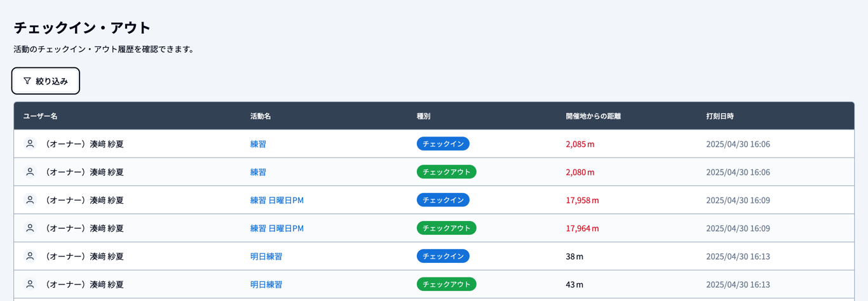Select the user avatar in the 17,958 m row
The image size is (868, 301).
click(x=30, y=200)
